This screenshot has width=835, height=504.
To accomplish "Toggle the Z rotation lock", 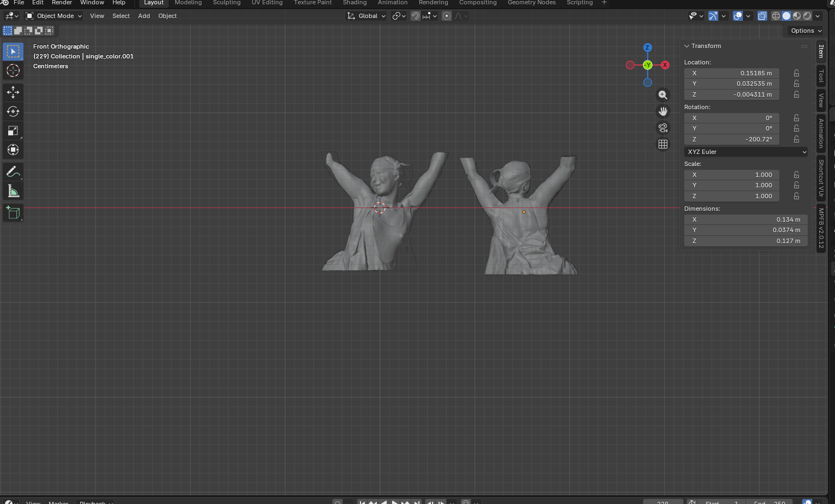I will coord(796,139).
